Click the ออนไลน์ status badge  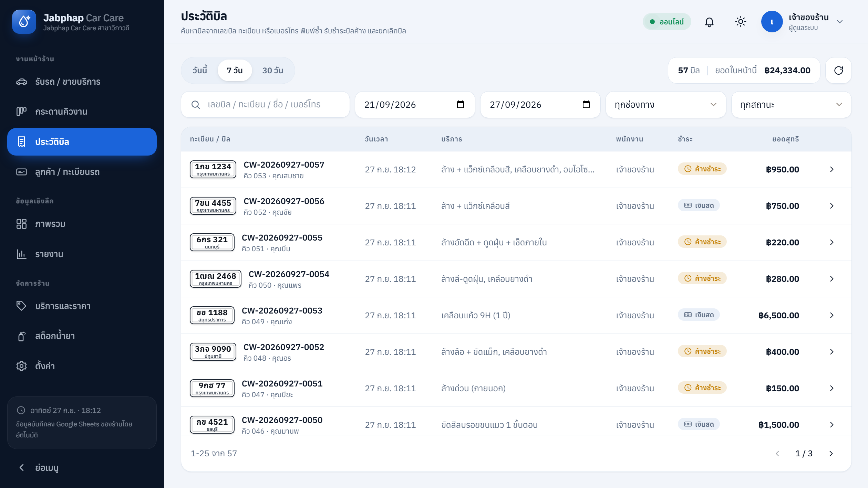tap(666, 22)
